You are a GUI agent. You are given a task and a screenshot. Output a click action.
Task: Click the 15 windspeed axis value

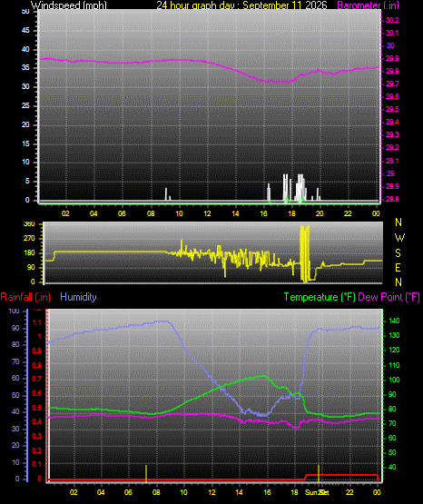click(25, 143)
